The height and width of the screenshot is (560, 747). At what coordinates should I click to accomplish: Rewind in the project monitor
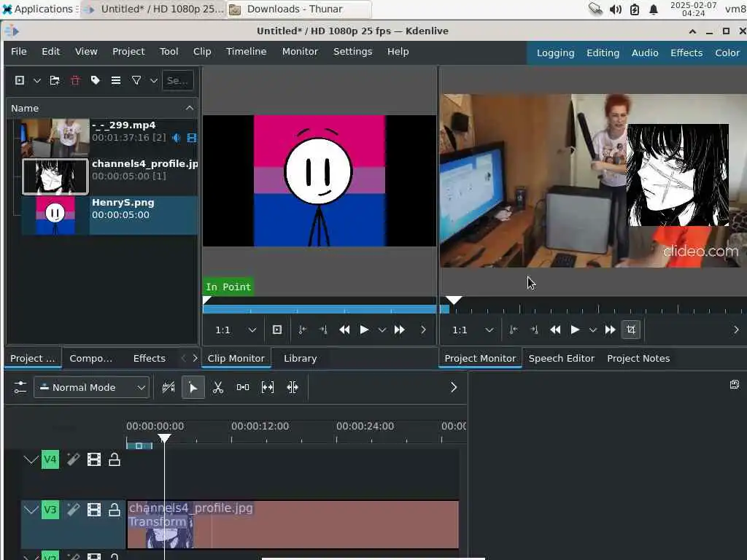coord(555,330)
